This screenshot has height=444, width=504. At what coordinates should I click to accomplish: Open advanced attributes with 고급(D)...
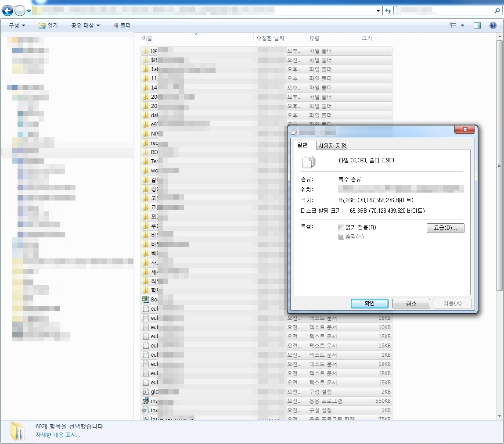tap(445, 228)
